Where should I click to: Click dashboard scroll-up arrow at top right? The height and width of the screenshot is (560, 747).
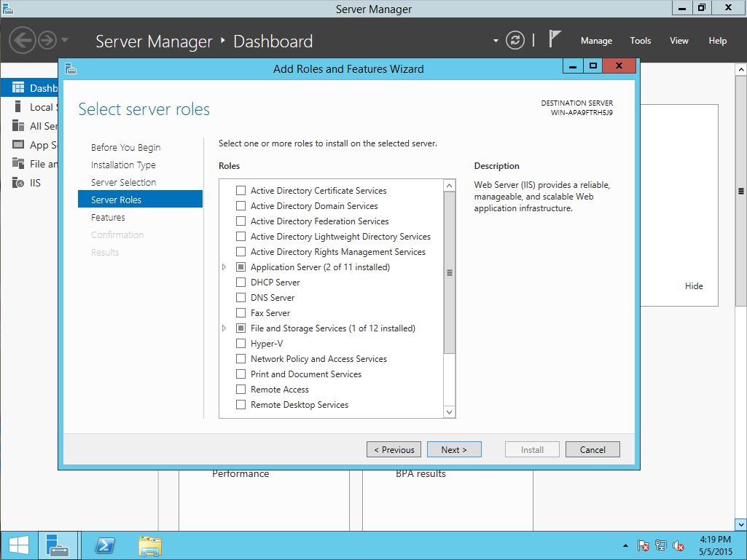741,69
